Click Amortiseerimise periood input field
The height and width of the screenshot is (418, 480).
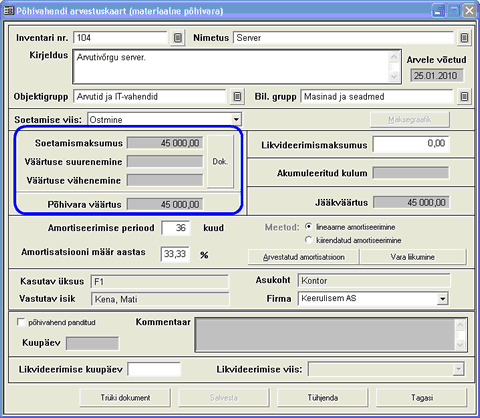(x=176, y=228)
